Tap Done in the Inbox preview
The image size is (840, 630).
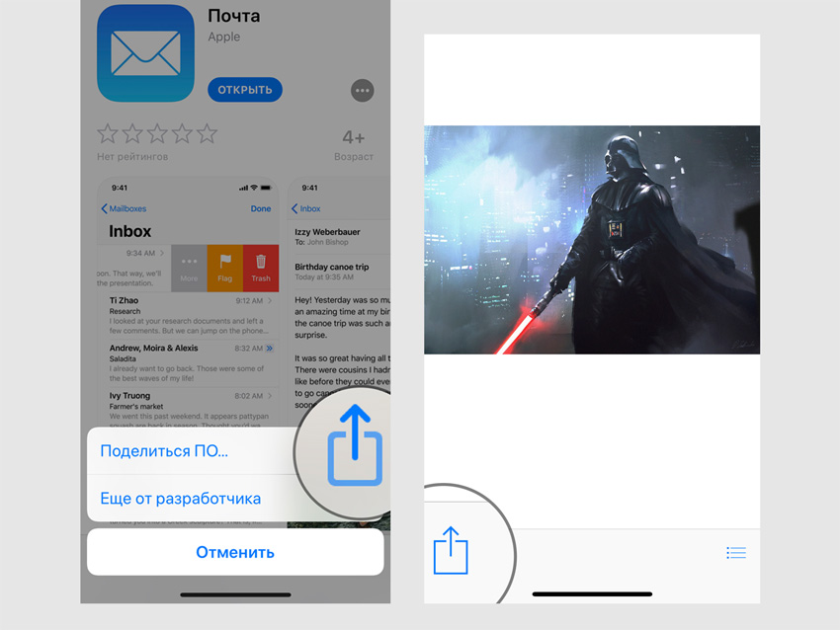(x=261, y=208)
